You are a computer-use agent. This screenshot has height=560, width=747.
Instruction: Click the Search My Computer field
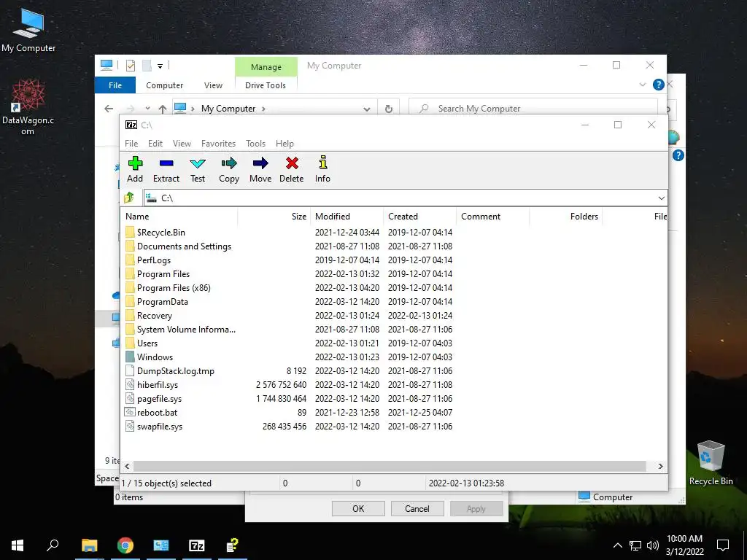533,109
